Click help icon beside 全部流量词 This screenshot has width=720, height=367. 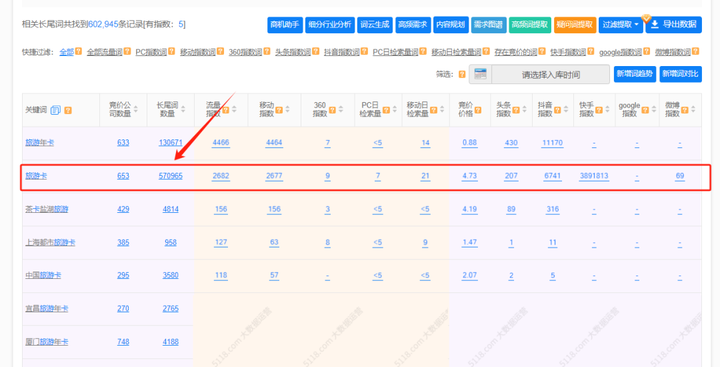click(127, 51)
